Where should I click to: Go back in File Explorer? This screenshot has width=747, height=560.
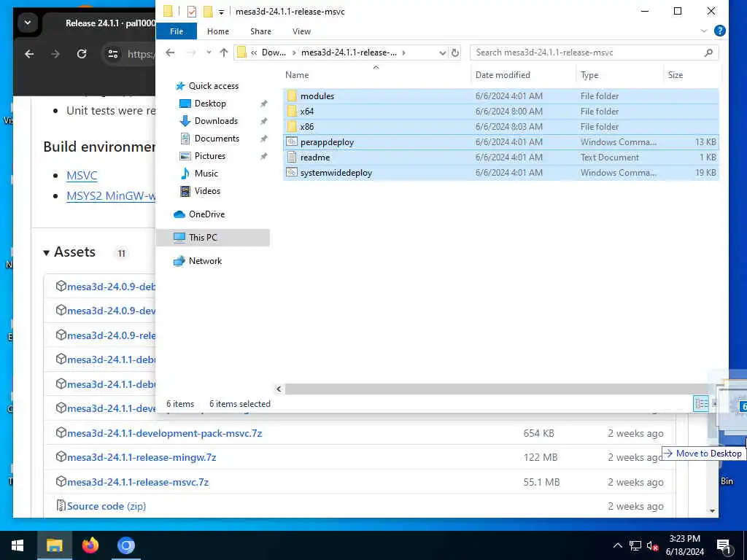[x=170, y=52]
